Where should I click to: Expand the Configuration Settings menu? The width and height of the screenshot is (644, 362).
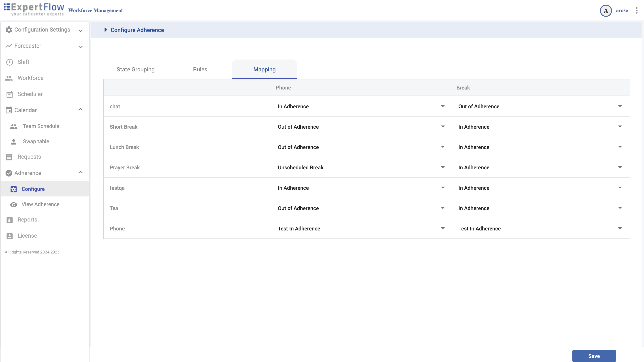[81, 30]
